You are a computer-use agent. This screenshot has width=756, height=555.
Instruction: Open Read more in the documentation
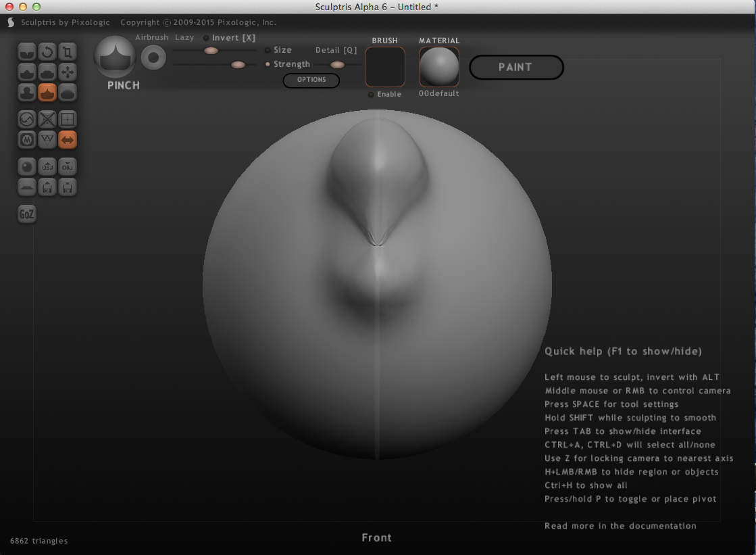pos(620,525)
